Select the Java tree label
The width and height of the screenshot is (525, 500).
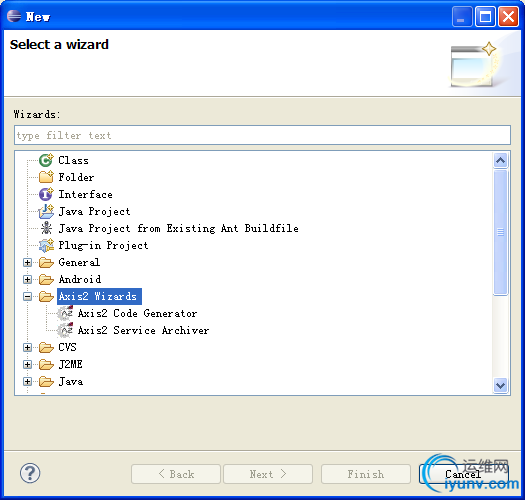[71, 381]
